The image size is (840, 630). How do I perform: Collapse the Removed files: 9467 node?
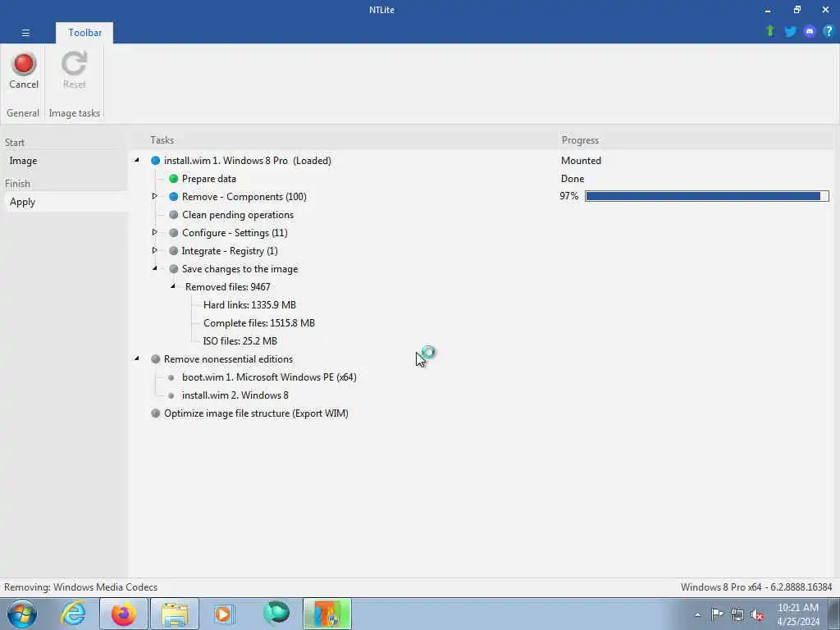click(173, 286)
